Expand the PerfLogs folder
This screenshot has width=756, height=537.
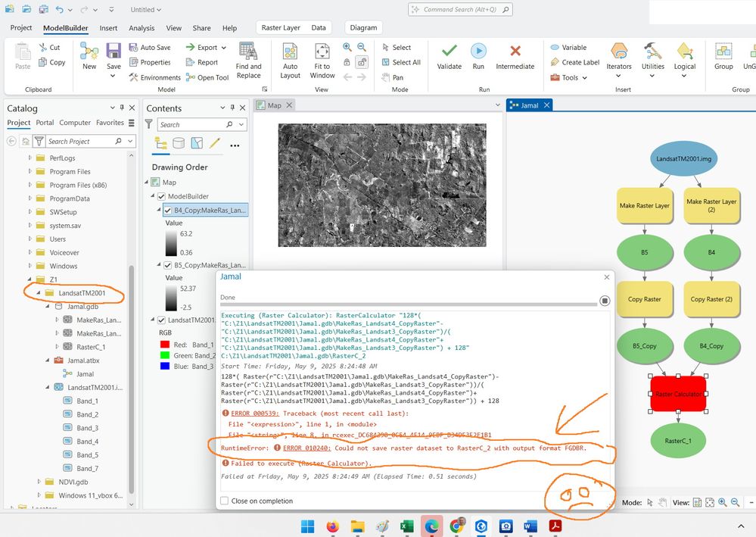[x=30, y=158]
